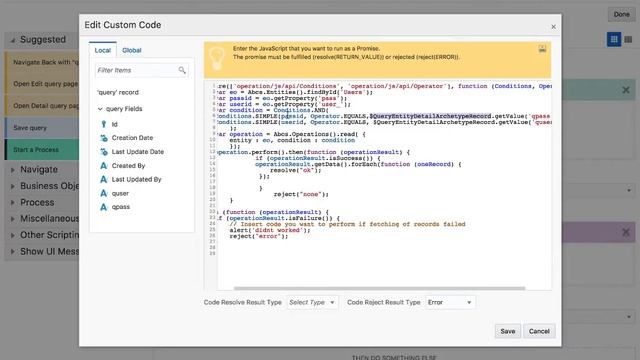The height and width of the screenshot is (360, 640).
Task: Select the Open Edit query page action
Action: click(42, 84)
